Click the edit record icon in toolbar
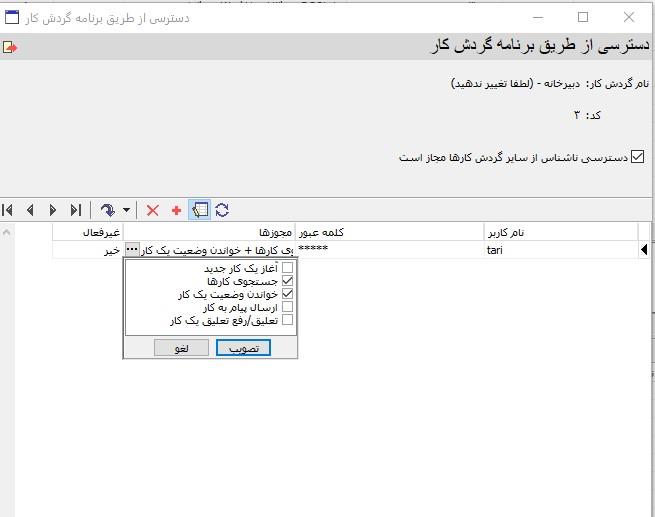Viewport: 655px width, 517px height. (199, 210)
